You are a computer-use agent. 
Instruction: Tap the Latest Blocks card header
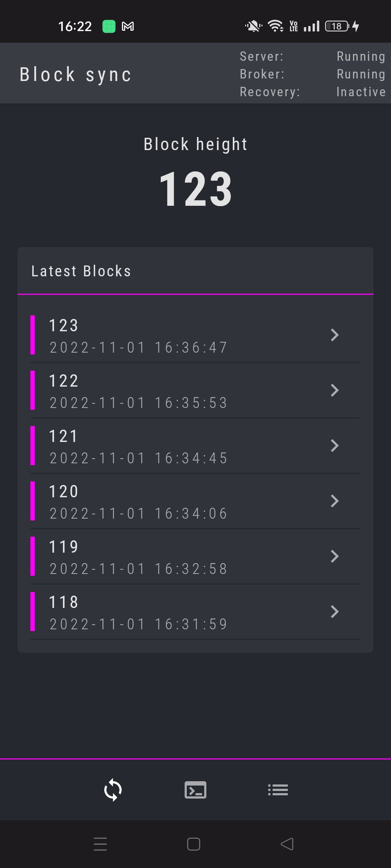(x=81, y=271)
